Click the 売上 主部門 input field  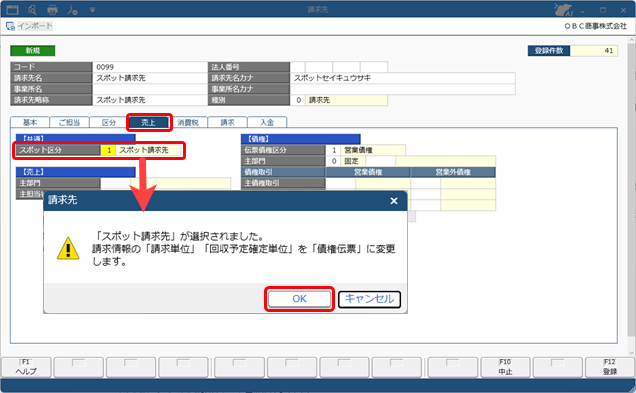tap(116, 183)
